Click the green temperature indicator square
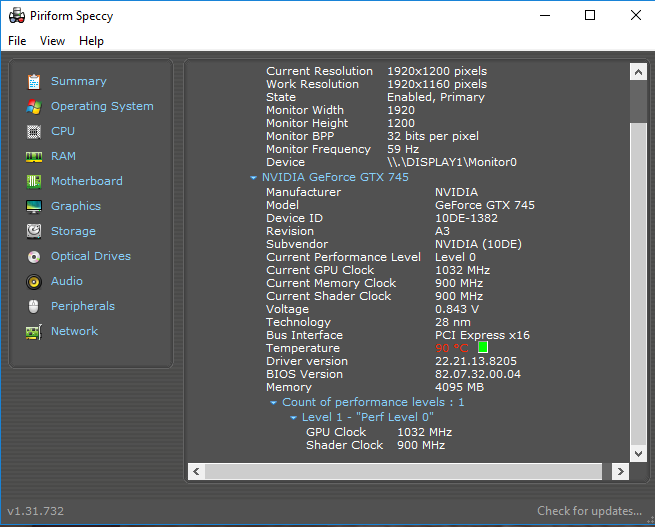Image resolution: width=655 pixels, height=527 pixels. (483, 347)
